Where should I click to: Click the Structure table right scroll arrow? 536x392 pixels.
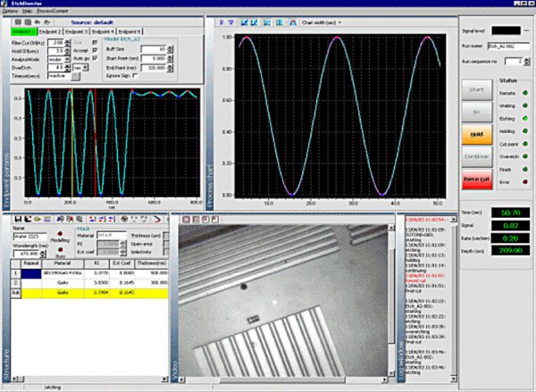point(164,379)
